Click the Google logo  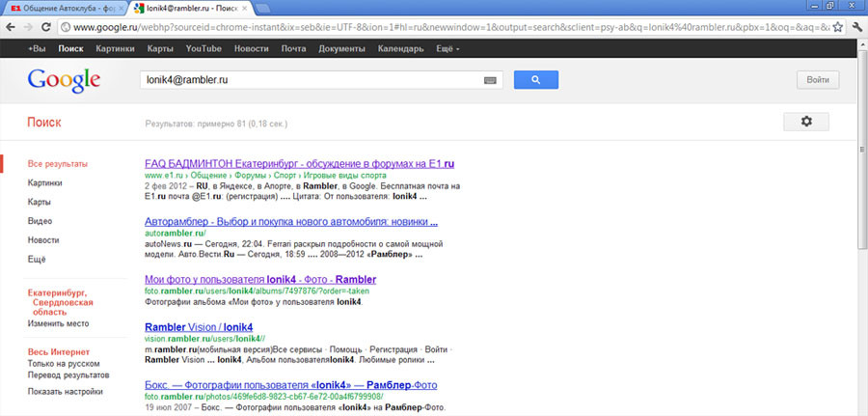click(64, 81)
